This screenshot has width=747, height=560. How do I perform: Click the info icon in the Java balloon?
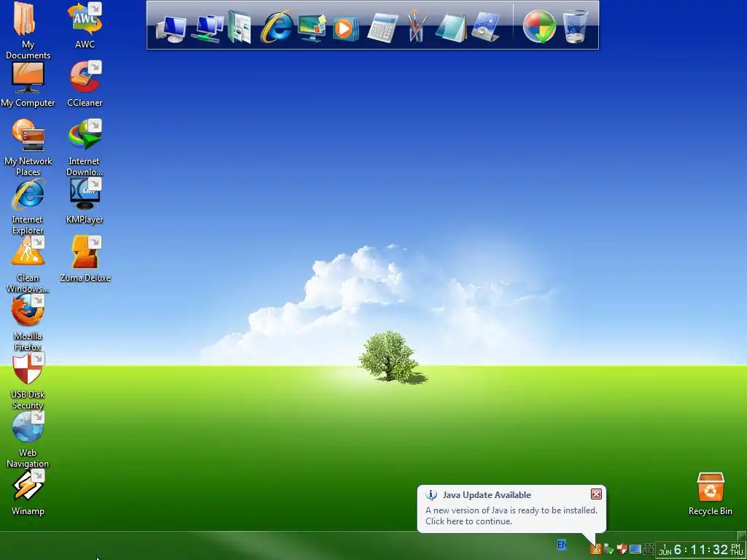pyautogui.click(x=431, y=495)
